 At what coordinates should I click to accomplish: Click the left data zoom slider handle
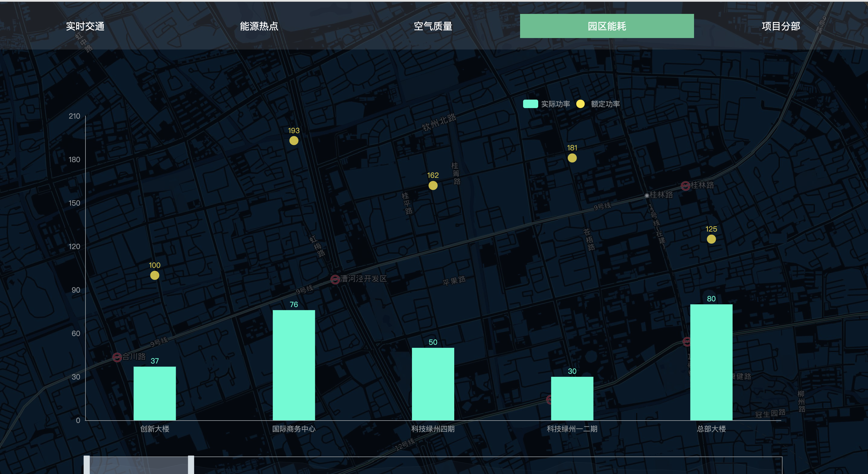(87, 465)
